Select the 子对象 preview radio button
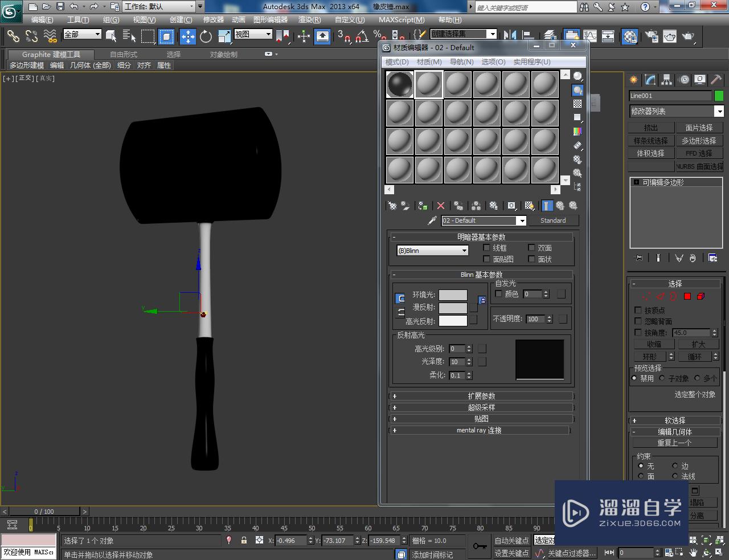The width and height of the screenshot is (729, 560). [x=662, y=378]
